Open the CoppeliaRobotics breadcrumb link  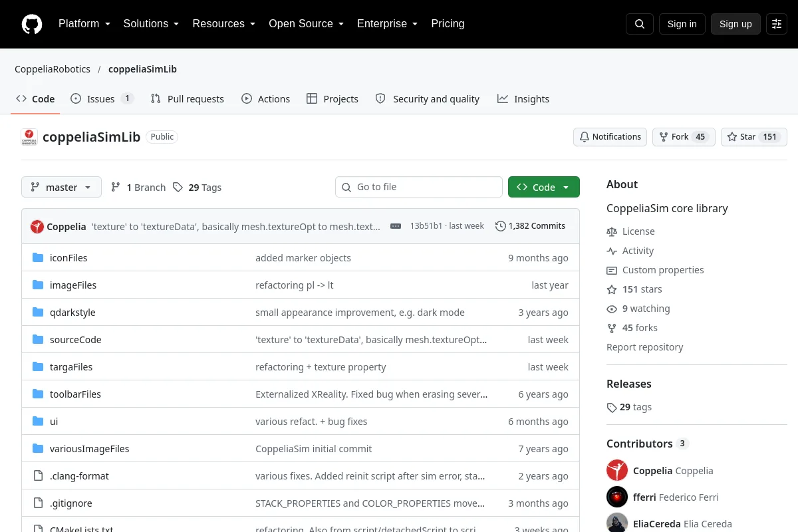[53, 69]
